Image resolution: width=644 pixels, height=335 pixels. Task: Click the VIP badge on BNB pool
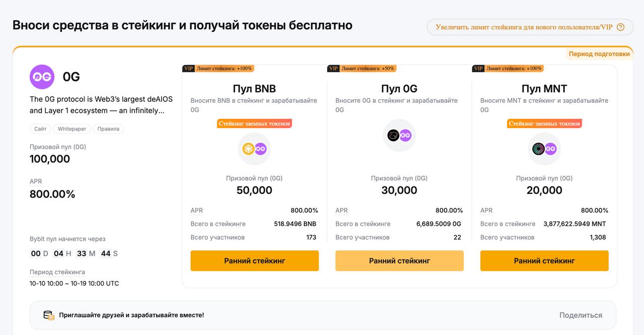tap(189, 69)
